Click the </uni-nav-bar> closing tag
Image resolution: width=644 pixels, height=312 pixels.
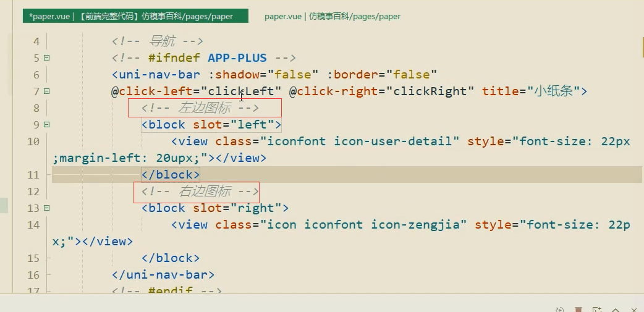tap(163, 275)
